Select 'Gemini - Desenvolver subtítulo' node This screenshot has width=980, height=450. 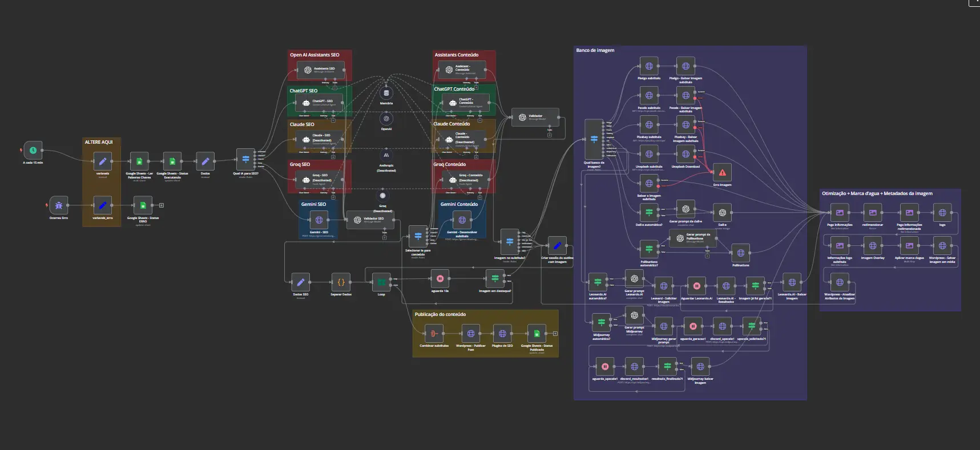462,220
